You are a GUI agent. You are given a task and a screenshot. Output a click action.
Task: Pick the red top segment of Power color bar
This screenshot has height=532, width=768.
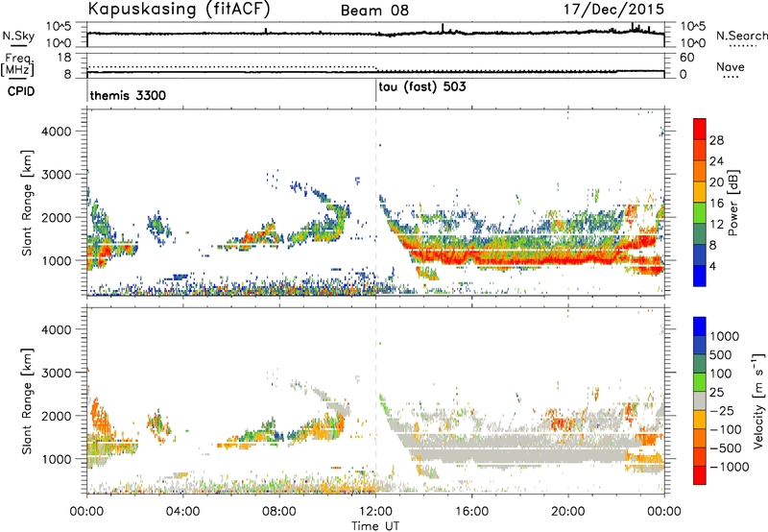700,129
